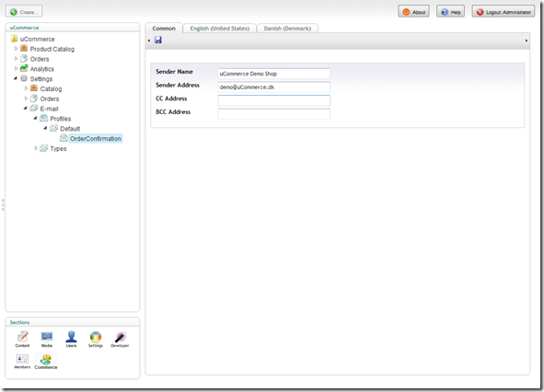Click the Profiles folder icon
This screenshot has height=392, width=544.
pos(43,118)
